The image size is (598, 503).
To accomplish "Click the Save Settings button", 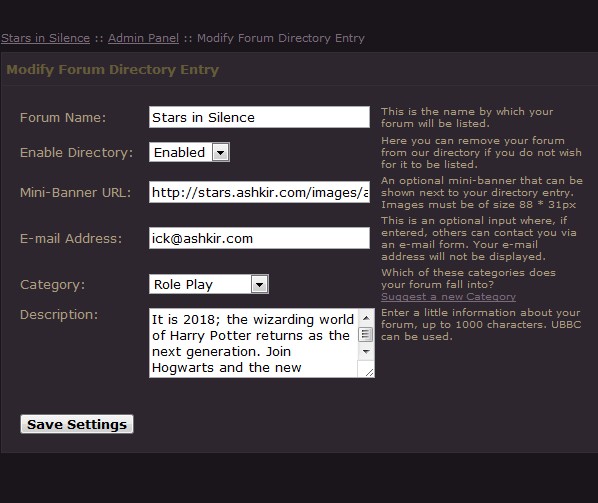I will coord(77,424).
